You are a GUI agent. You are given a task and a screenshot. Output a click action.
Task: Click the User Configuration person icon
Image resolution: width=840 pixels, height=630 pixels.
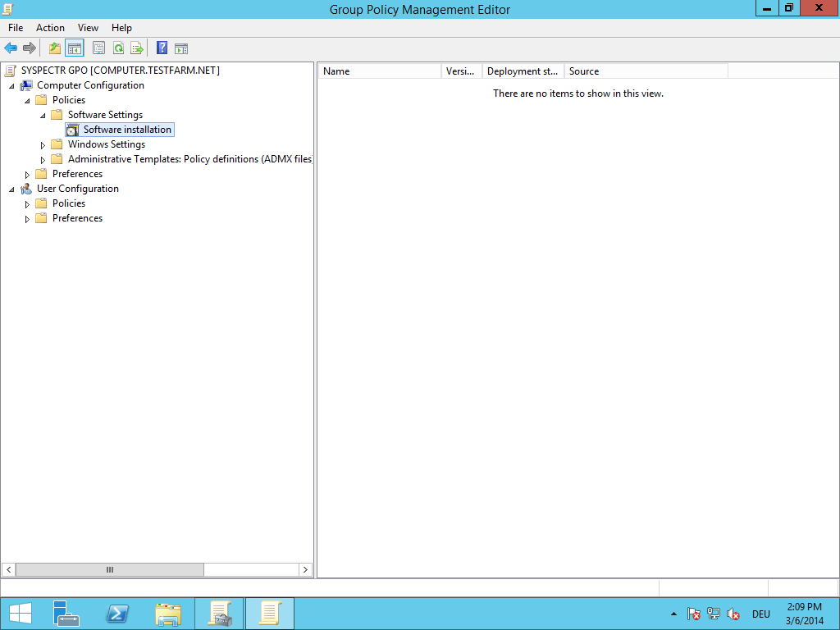25,189
